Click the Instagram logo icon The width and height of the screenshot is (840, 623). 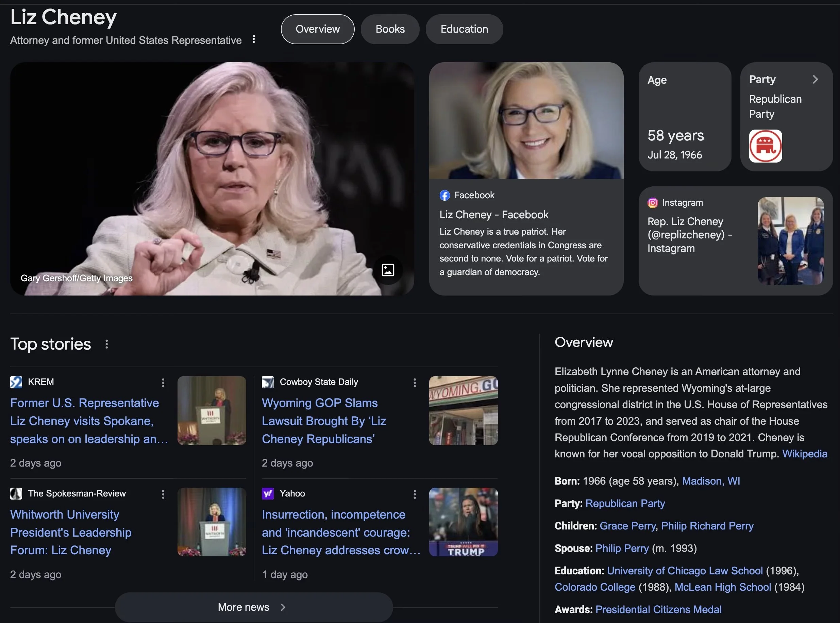coord(653,203)
